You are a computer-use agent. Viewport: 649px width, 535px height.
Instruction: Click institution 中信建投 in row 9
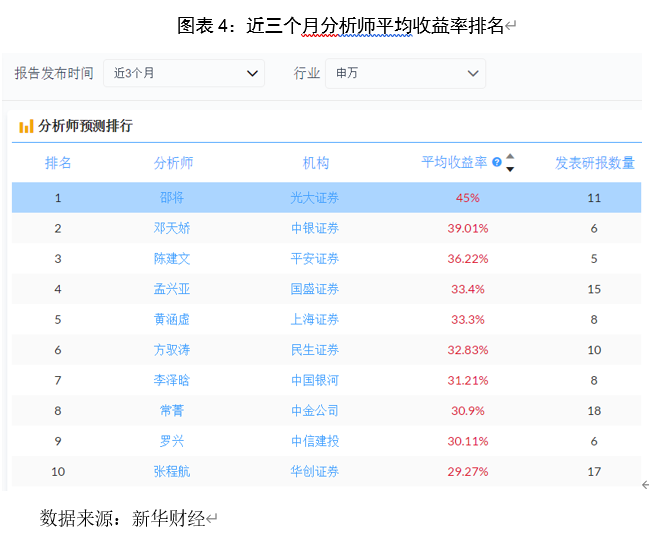pyautogui.click(x=315, y=441)
